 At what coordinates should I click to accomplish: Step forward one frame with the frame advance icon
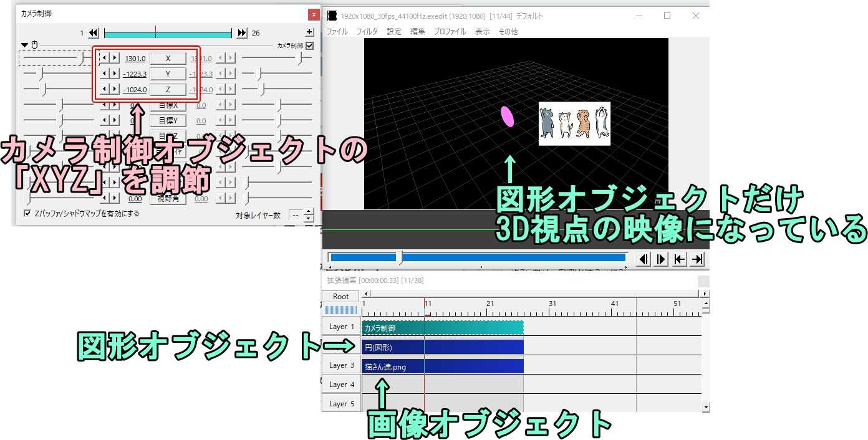[x=661, y=259]
